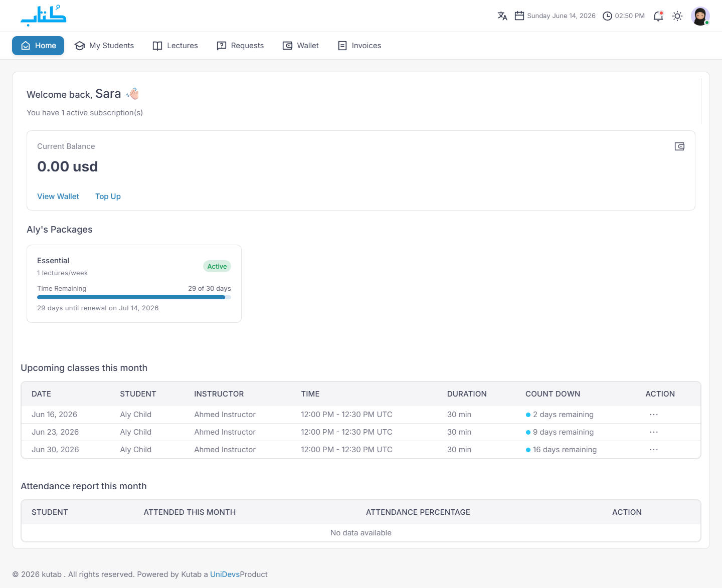Image resolution: width=722 pixels, height=588 pixels.
Task: Click the Time Remaining progress bar
Action: coord(134,297)
